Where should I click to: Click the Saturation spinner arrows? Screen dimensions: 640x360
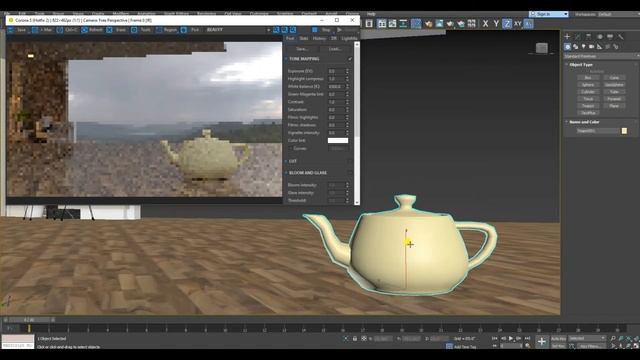tap(347, 110)
